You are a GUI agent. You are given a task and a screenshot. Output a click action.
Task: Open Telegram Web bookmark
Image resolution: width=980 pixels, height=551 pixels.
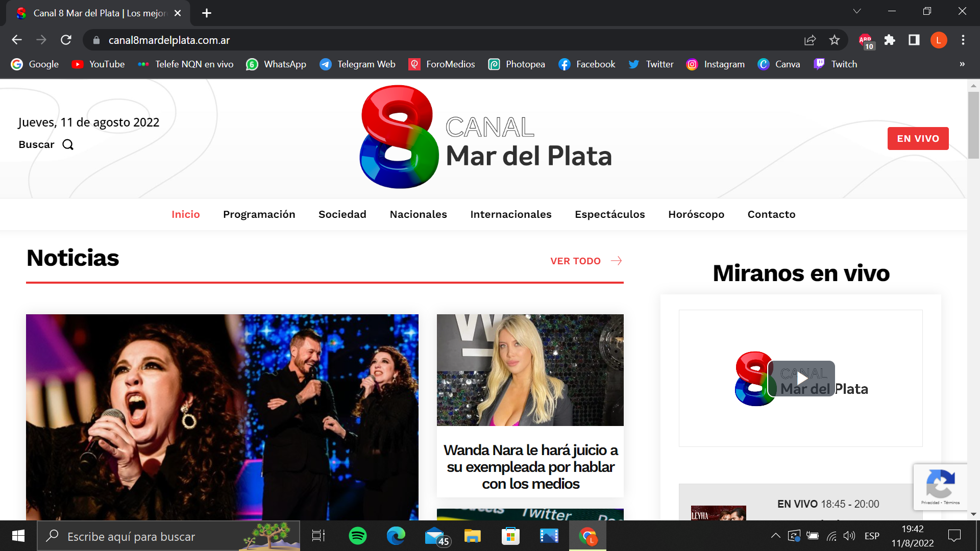pyautogui.click(x=357, y=64)
